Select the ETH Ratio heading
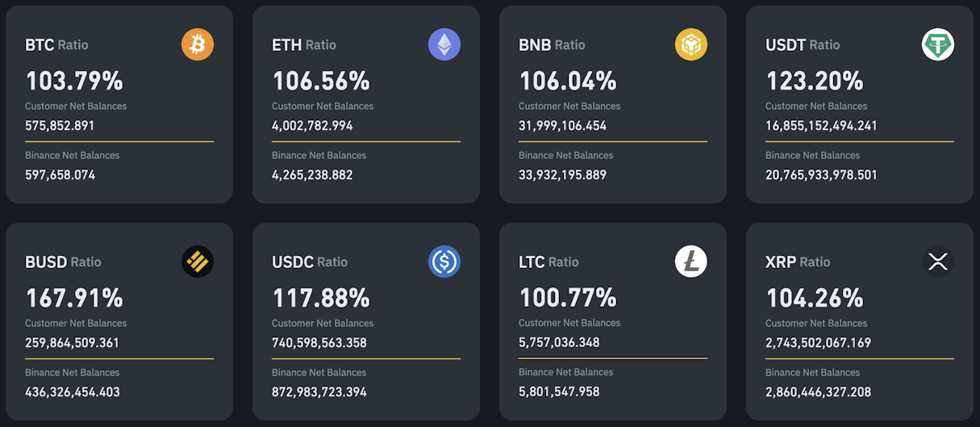980x427 pixels. coord(304,45)
